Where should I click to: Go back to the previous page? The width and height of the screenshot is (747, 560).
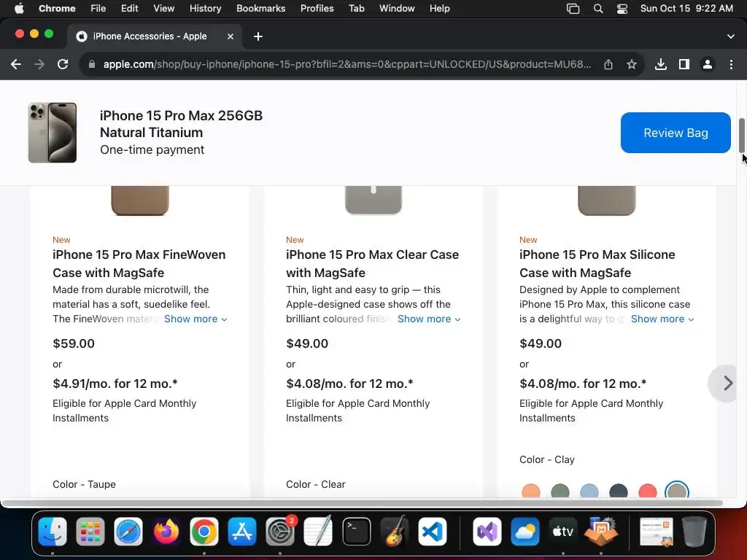16,64
